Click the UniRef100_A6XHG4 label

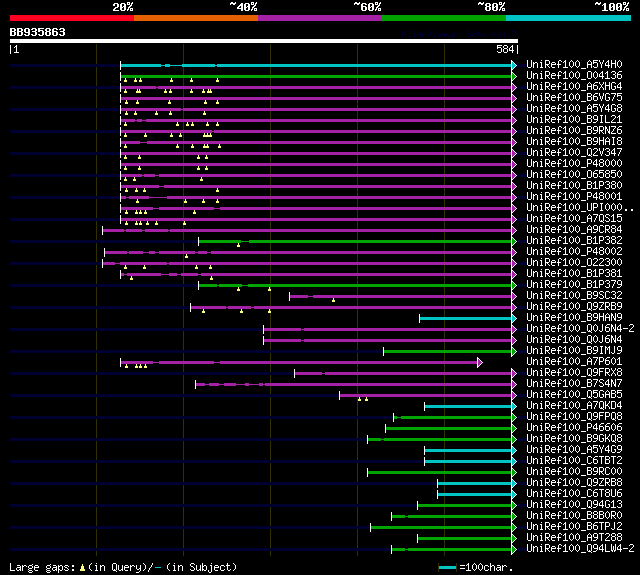point(574,87)
